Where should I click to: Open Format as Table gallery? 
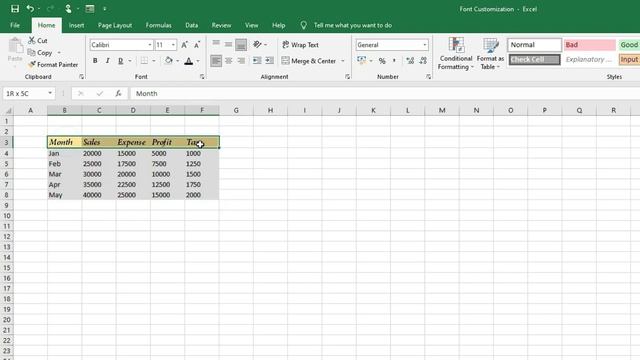[490, 53]
